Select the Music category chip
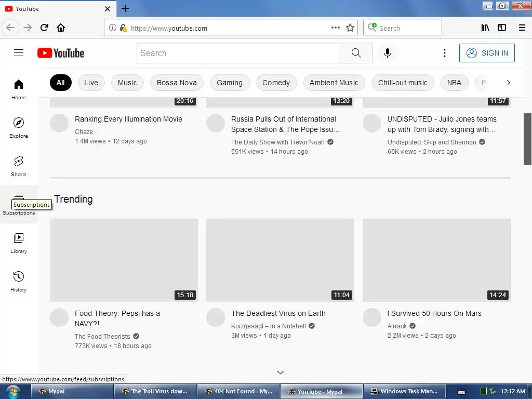532x399 pixels. (127, 83)
